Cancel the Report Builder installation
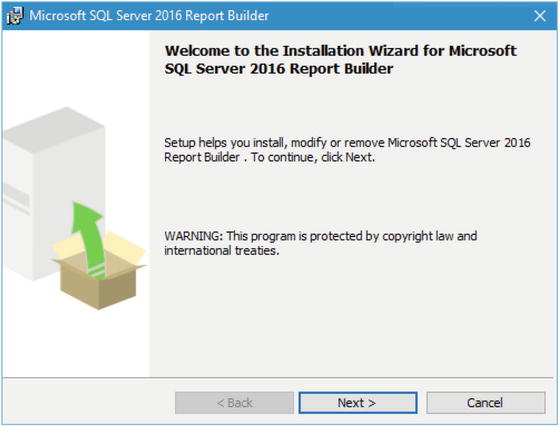 [x=485, y=403]
